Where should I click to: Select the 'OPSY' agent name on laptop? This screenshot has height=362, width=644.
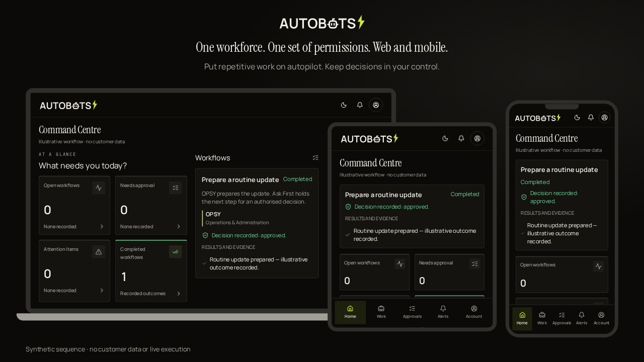213,214
